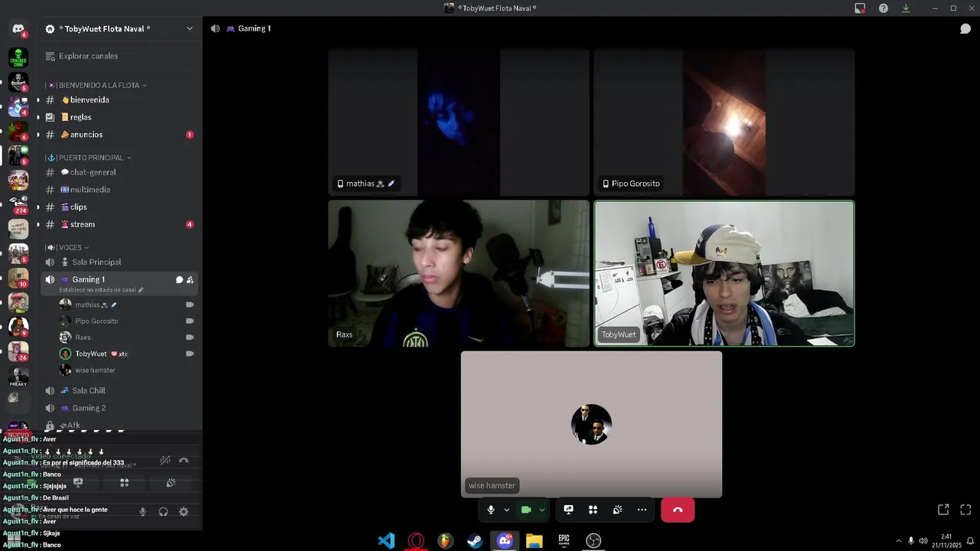980x551 pixels.
Task: Open File Explorer from taskbar
Action: tap(534, 541)
